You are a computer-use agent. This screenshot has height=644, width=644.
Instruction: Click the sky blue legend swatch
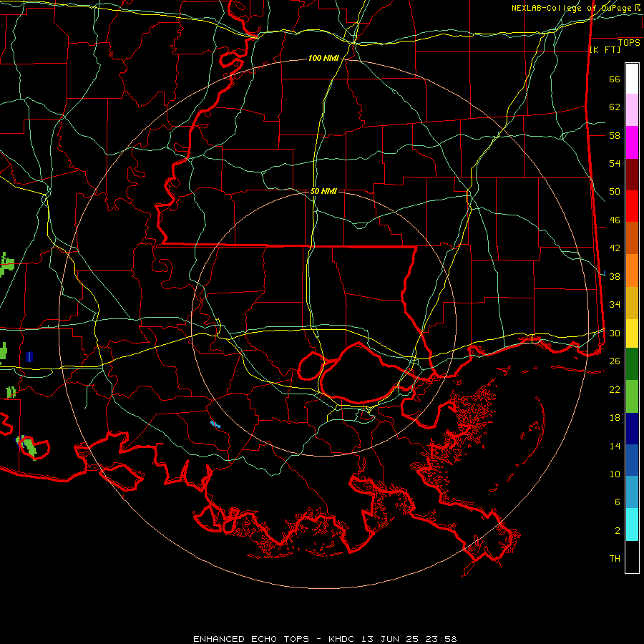(x=632, y=492)
